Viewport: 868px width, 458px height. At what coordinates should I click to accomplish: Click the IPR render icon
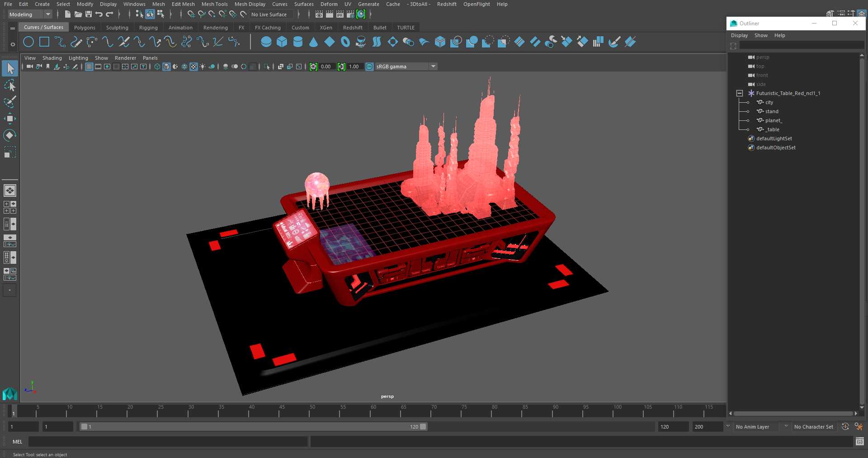pyautogui.click(x=340, y=14)
